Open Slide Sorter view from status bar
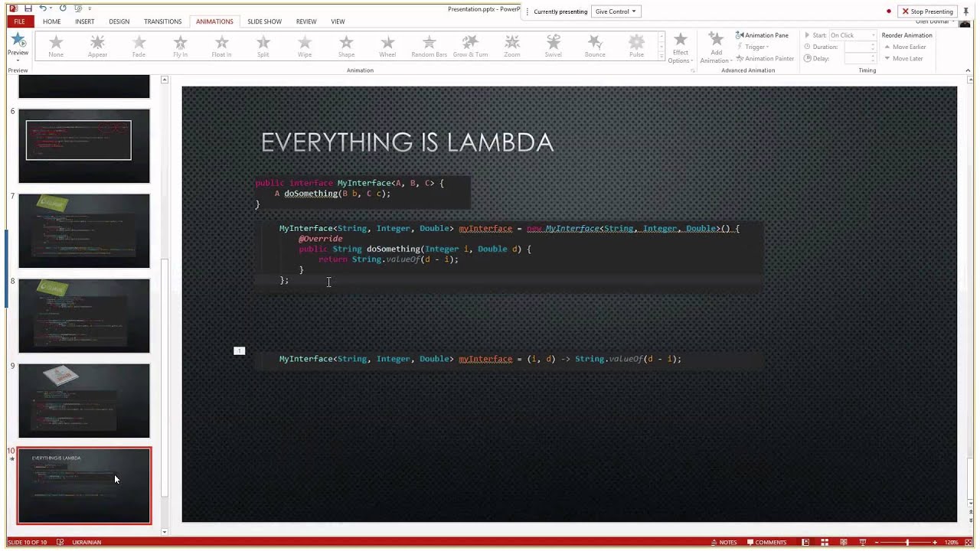This screenshot has width=980, height=551. coord(825,542)
